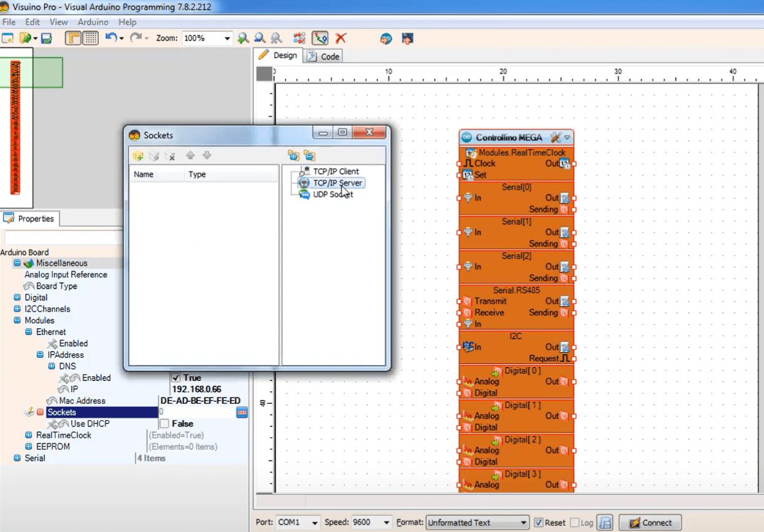Select TCP/IP Server in Sockets list
The width and height of the screenshot is (764, 532).
pyautogui.click(x=338, y=183)
